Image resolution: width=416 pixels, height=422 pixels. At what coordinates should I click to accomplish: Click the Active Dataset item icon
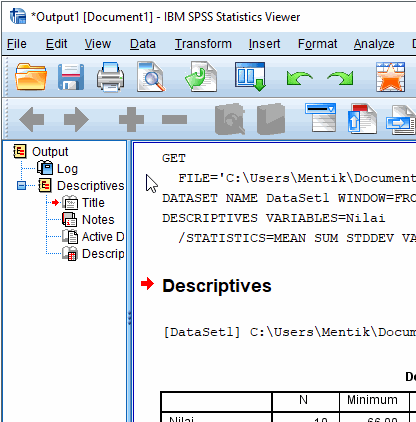[69, 236]
